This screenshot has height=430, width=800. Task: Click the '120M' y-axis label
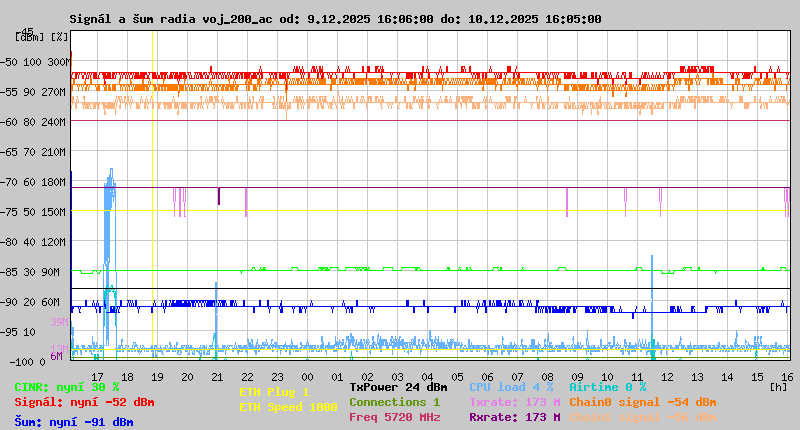(x=56, y=242)
